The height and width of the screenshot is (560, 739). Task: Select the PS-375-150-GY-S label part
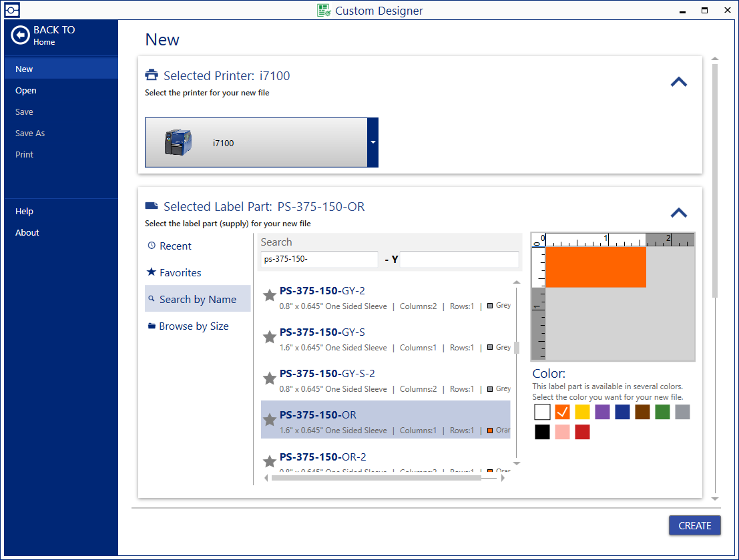click(386, 339)
